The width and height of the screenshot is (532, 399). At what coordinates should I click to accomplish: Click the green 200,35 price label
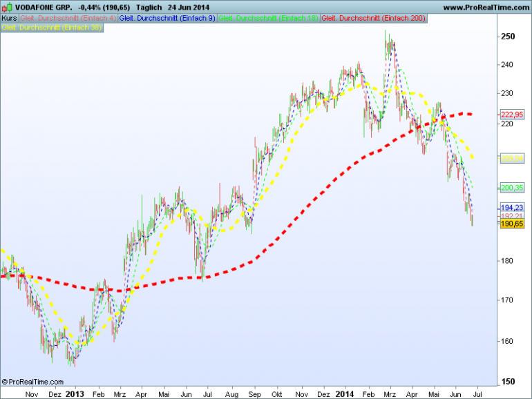coord(512,188)
